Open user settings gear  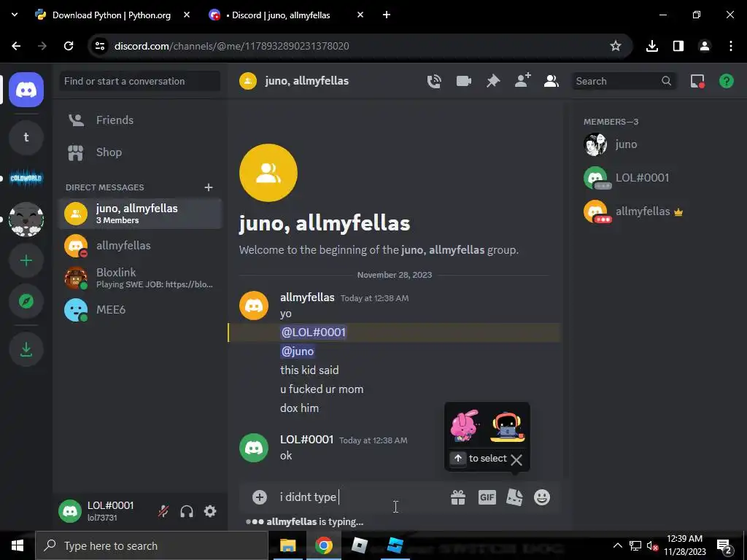pyautogui.click(x=210, y=511)
